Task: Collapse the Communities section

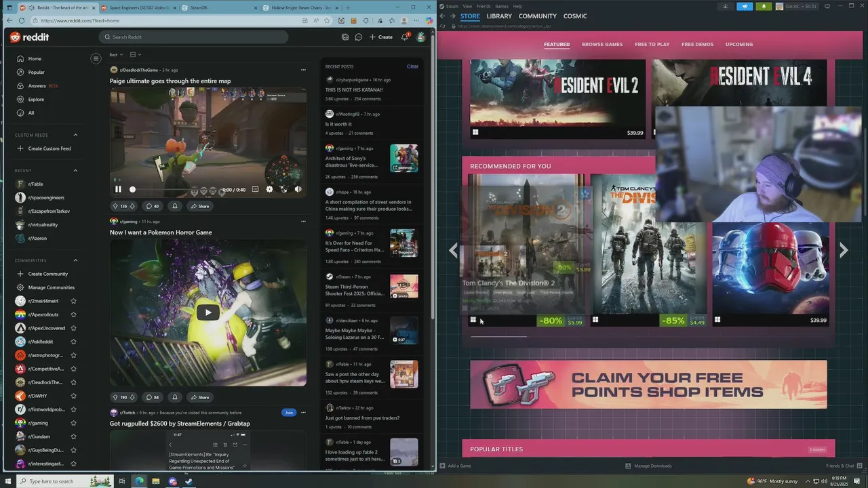Action: [75, 260]
